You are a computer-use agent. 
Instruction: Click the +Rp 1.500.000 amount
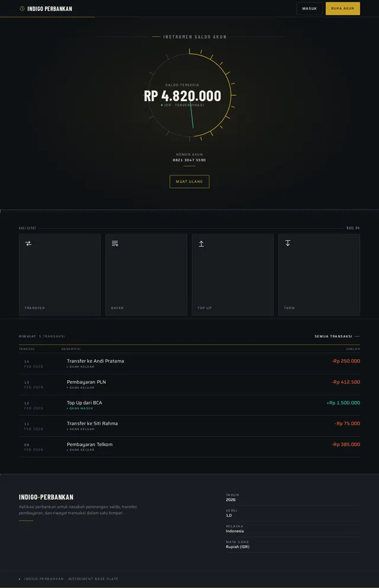tap(343, 403)
